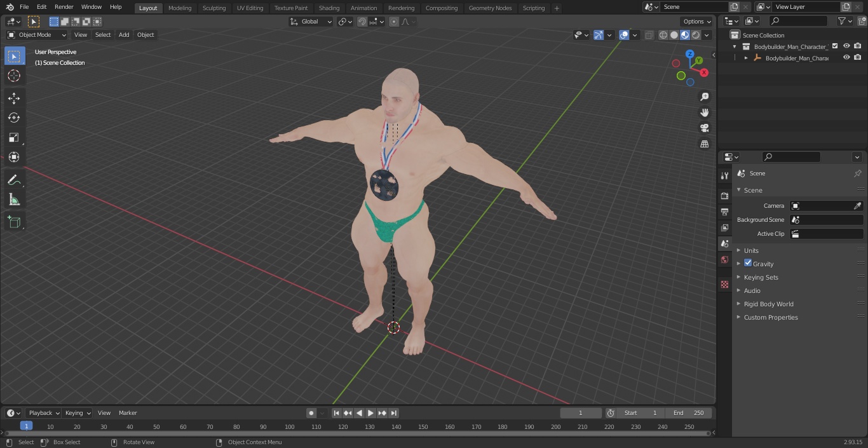Disable rendering for Bodybuilder_Man_Character collection
This screenshot has height=448, width=868.
point(858,46)
